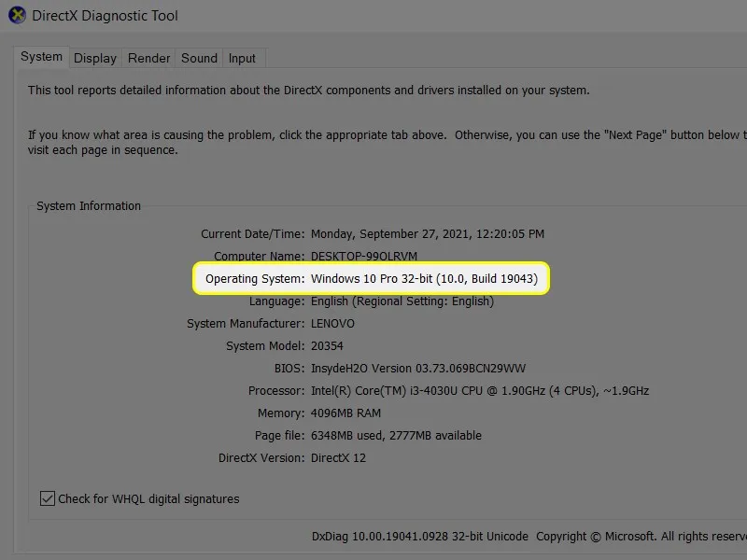Select the Intel Core i3-4030U processor value
The image size is (747, 560).
pos(479,391)
